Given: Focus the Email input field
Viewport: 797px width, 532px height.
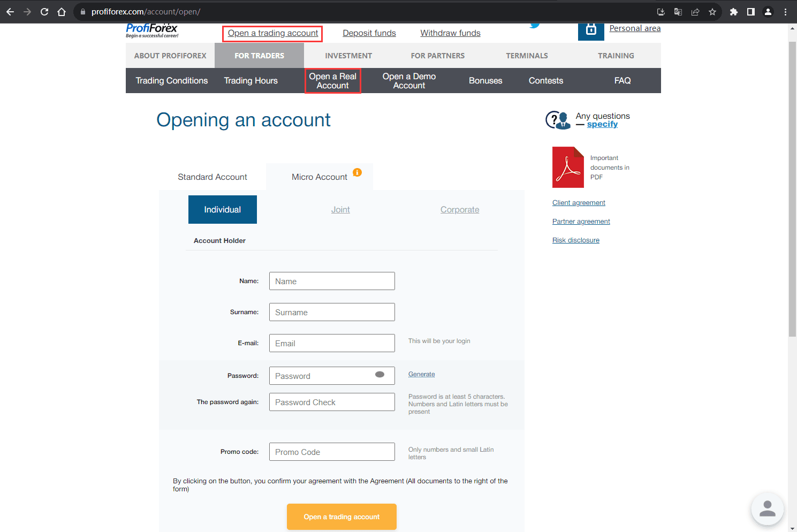Looking at the screenshot, I should click(332, 343).
